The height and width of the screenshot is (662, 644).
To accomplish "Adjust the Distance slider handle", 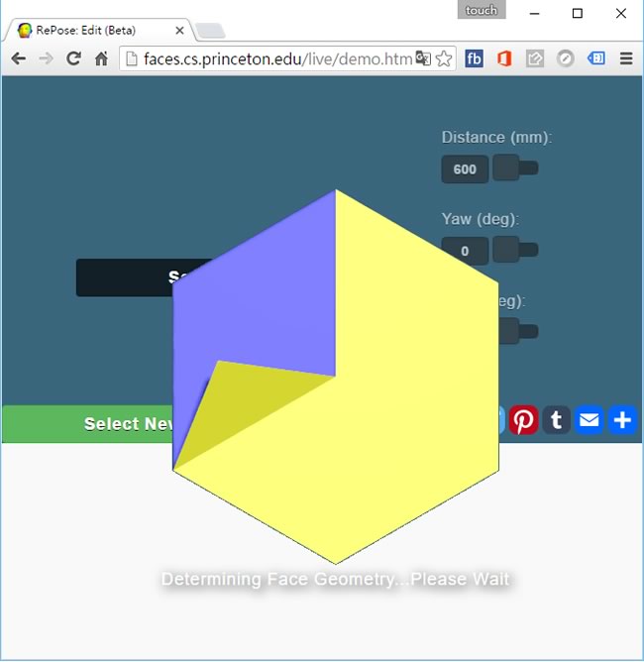I will (506, 167).
